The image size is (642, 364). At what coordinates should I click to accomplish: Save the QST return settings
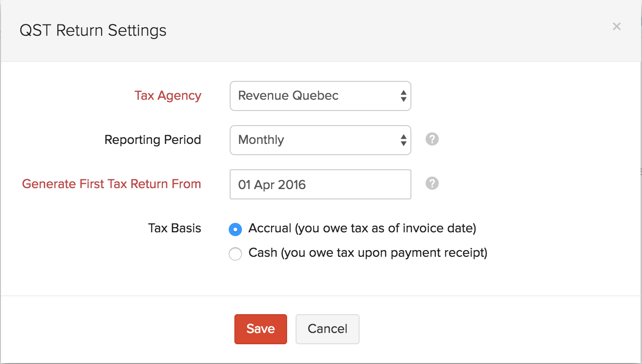click(260, 329)
